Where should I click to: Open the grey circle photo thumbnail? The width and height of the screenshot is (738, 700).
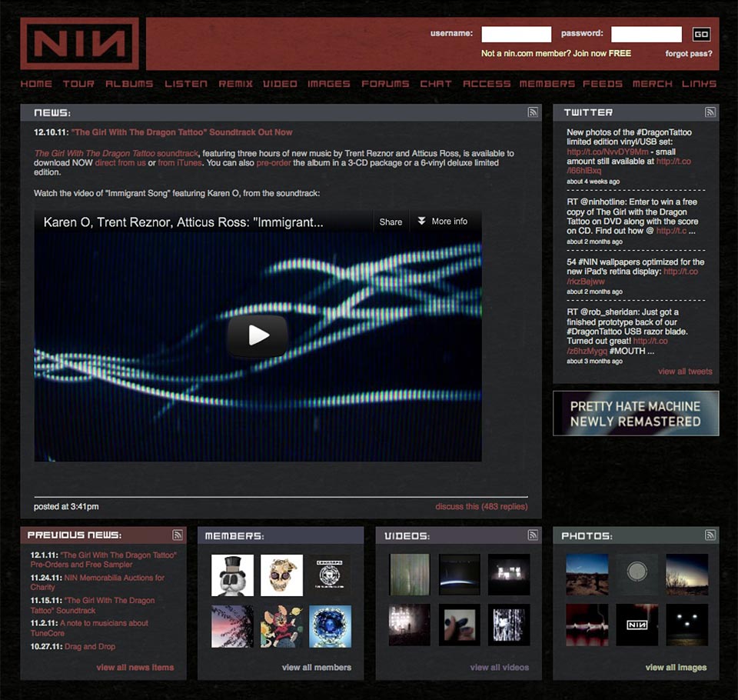[637, 575]
